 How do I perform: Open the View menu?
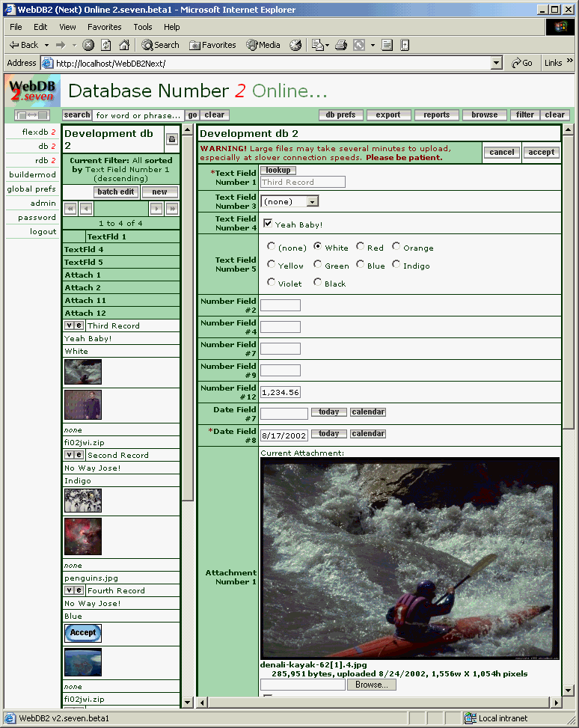tap(67, 27)
